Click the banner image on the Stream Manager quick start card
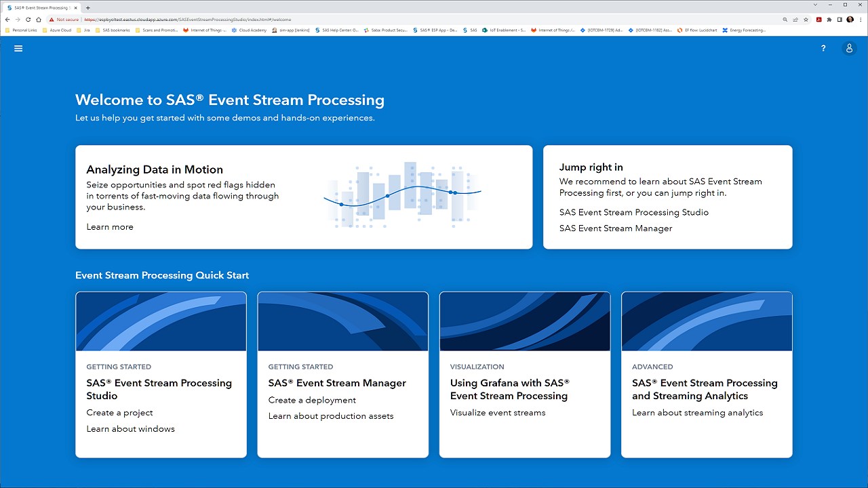The height and width of the screenshot is (488, 868). (343, 321)
